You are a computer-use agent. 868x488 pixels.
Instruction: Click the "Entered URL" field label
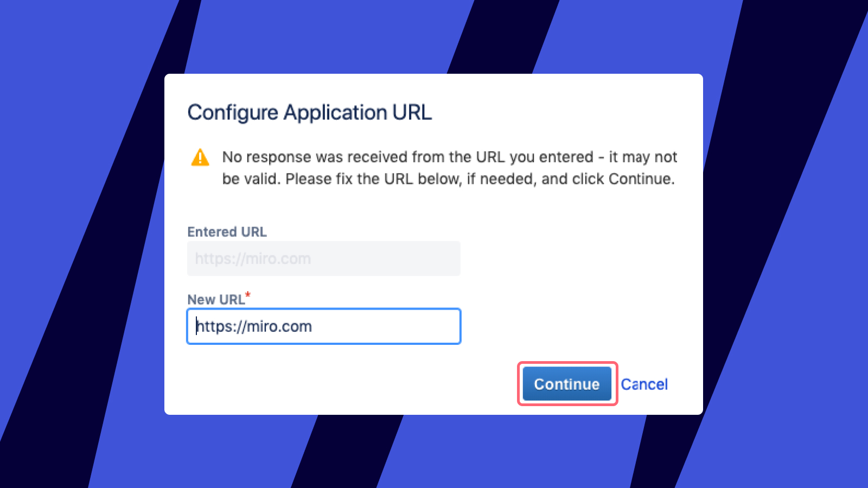point(227,232)
